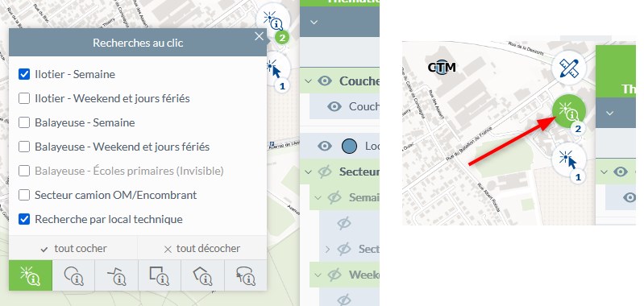644x306 pixels.
Task: Check Secteur camion OM/Encombrant
Action: 24,195
